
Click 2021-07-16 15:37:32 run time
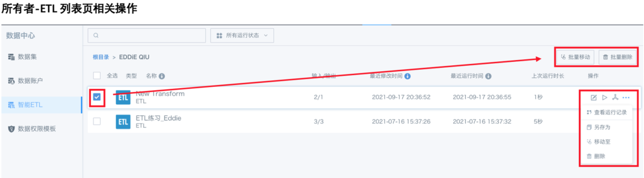(x=482, y=121)
